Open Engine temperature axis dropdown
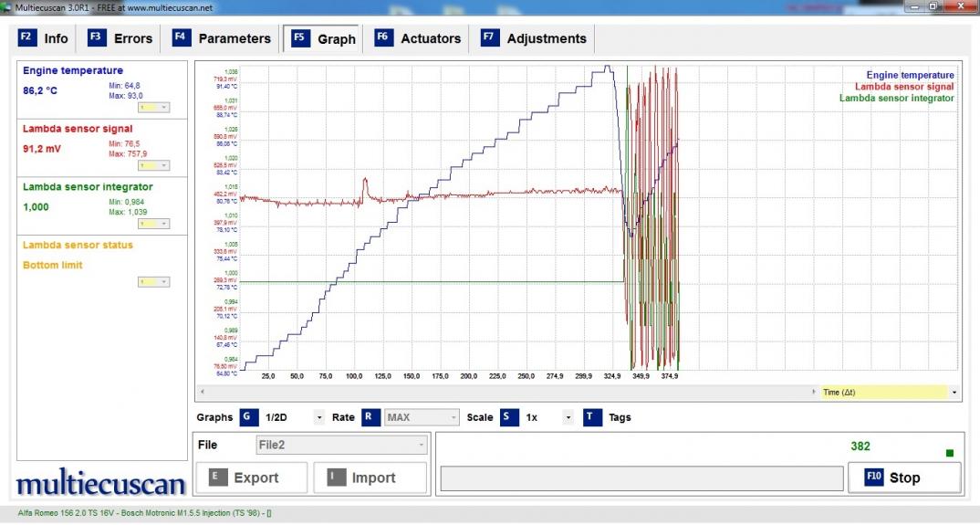Viewport: 980px width, 525px height. (x=153, y=108)
